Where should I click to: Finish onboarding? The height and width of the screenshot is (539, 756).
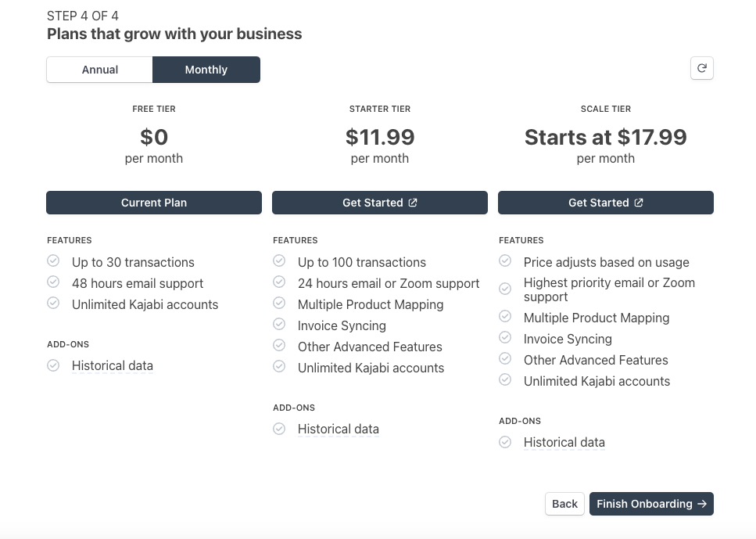[651, 504]
